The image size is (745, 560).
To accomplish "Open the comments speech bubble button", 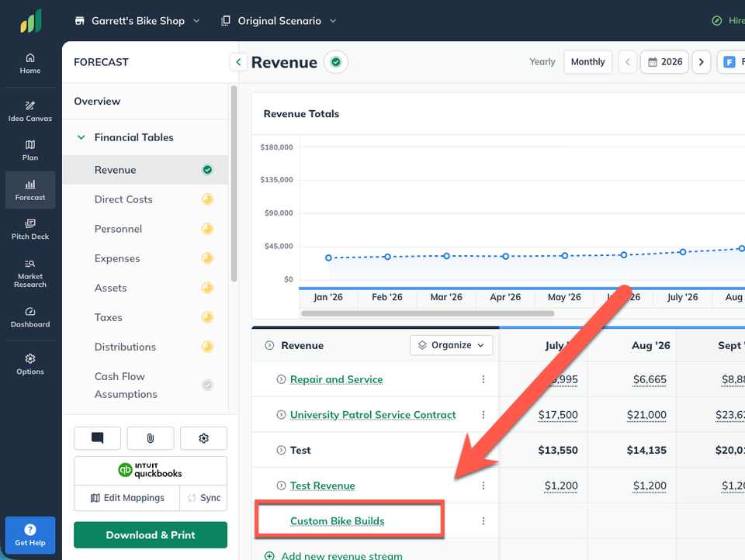I will tap(98, 438).
